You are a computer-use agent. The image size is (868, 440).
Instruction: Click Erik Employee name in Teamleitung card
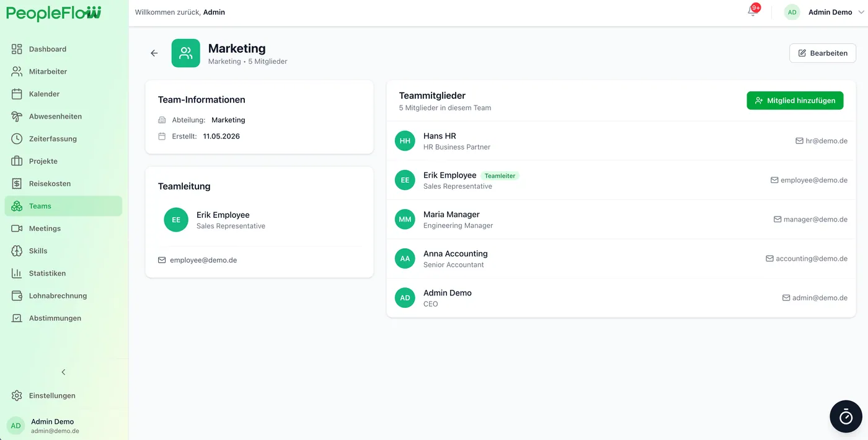pyautogui.click(x=223, y=215)
